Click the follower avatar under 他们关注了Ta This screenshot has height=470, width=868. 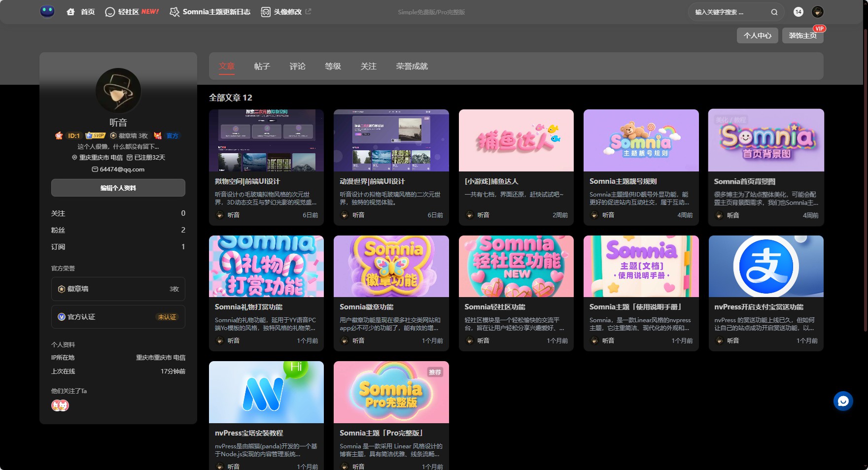click(60, 405)
